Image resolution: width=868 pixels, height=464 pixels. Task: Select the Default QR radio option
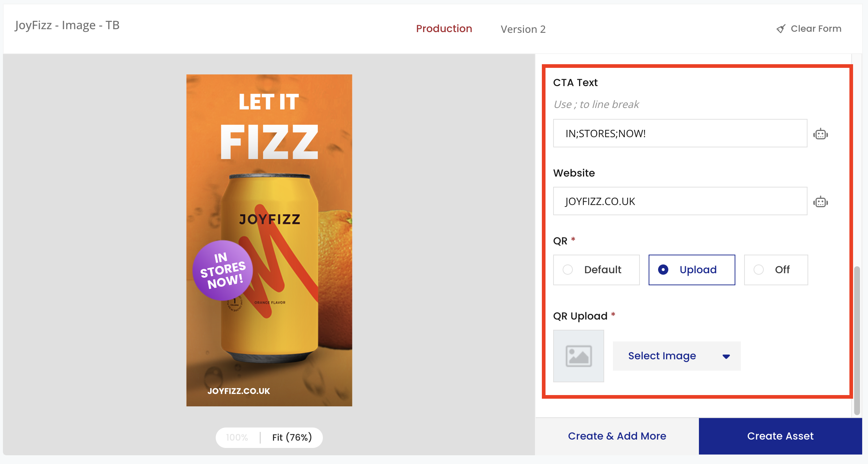pos(568,270)
